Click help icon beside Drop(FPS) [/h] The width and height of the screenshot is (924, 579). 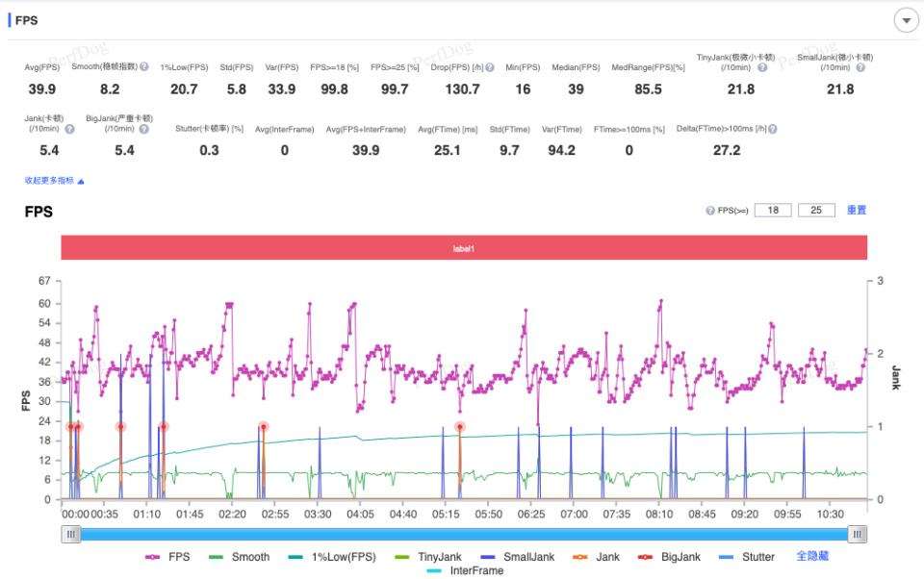(x=490, y=67)
